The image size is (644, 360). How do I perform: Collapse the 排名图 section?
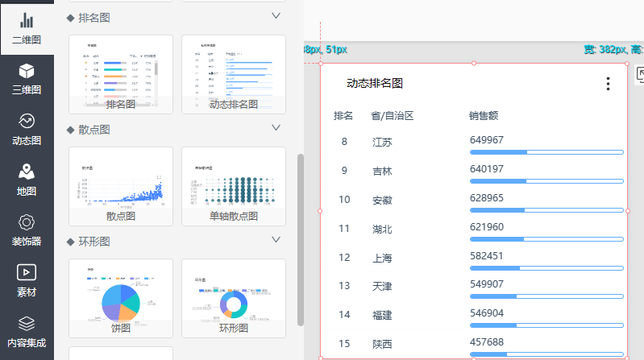tap(276, 16)
